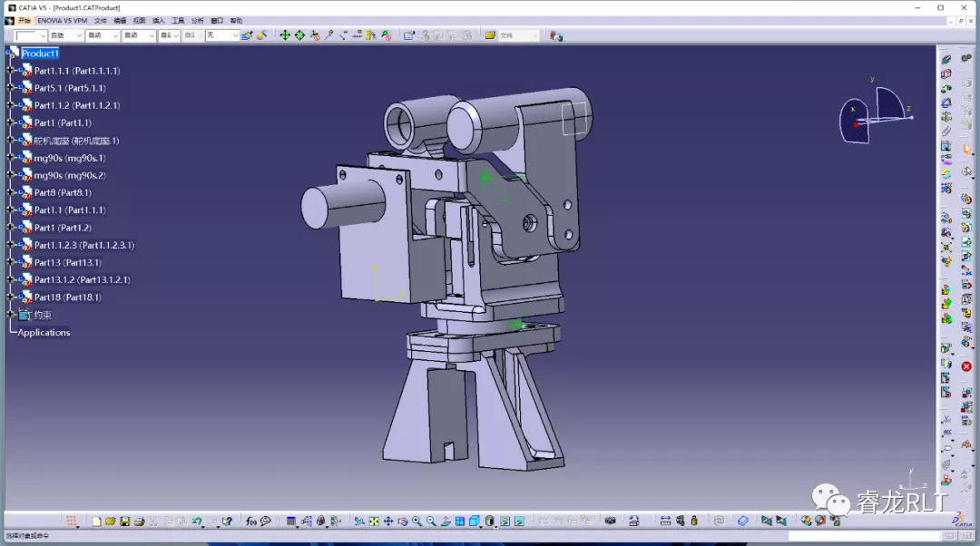
Task: Click the Fly mode icon
Action: click(359, 521)
